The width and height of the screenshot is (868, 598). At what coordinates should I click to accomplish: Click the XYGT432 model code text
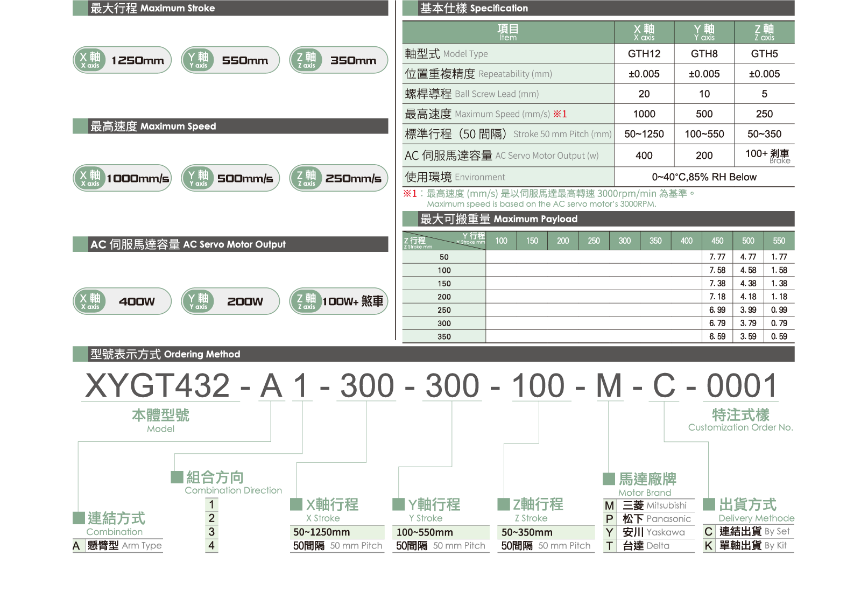(x=158, y=386)
